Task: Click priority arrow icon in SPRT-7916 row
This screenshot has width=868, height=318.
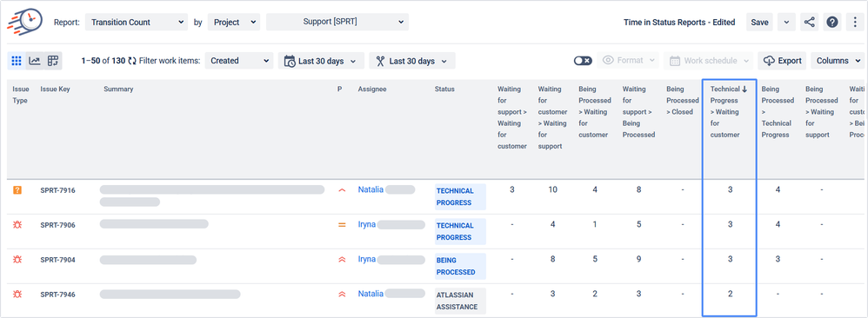Action: pos(342,190)
